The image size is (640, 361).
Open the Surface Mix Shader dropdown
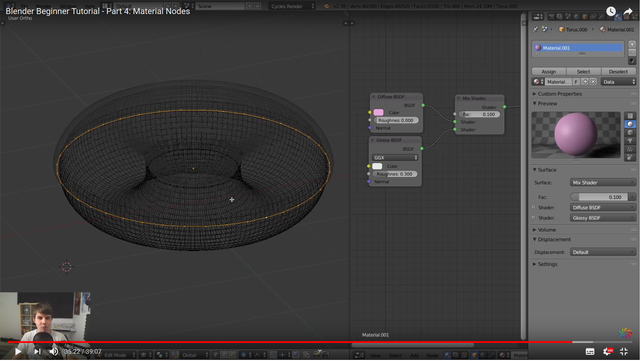coord(602,183)
